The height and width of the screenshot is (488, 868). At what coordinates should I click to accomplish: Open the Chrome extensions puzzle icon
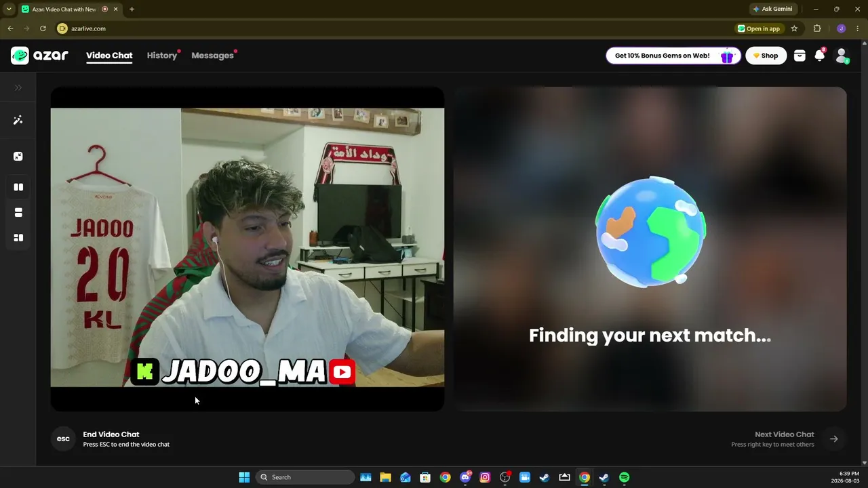pyautogui.click(x=817, y=28)
